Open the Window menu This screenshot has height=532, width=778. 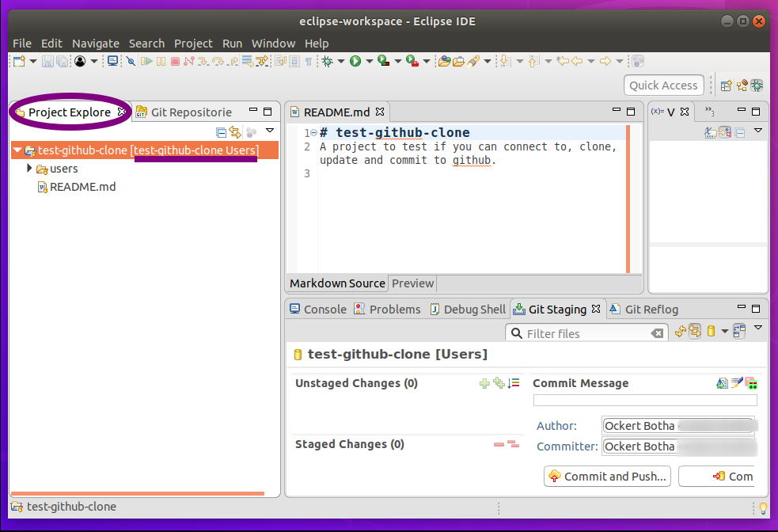[273, 44]
